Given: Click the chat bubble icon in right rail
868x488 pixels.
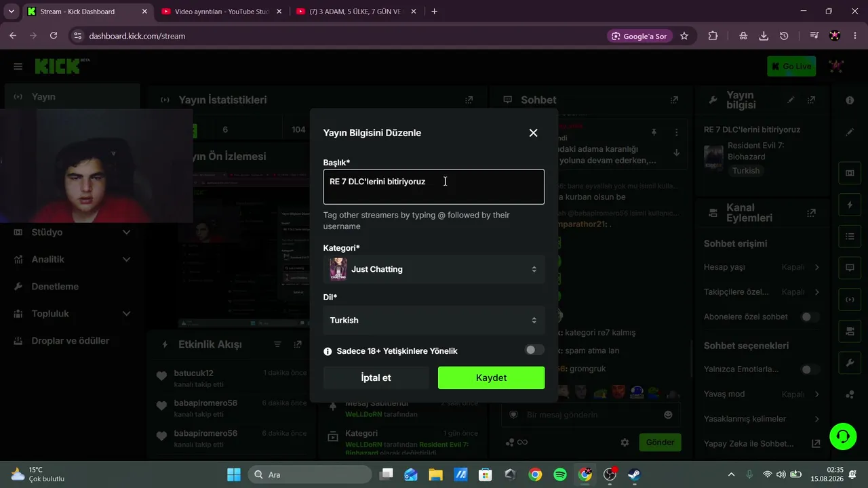Looking at the screenshot, I should coord(850,268).
